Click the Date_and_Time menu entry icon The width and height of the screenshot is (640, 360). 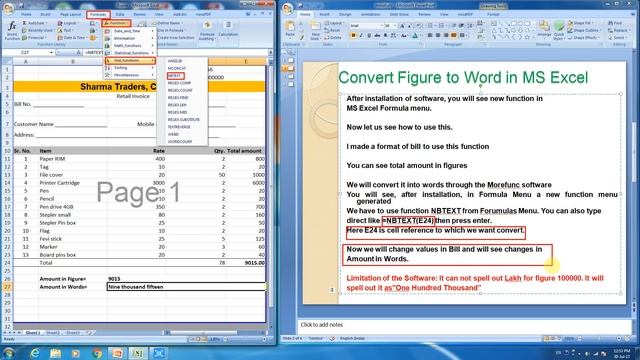click(x=107, y=31)
